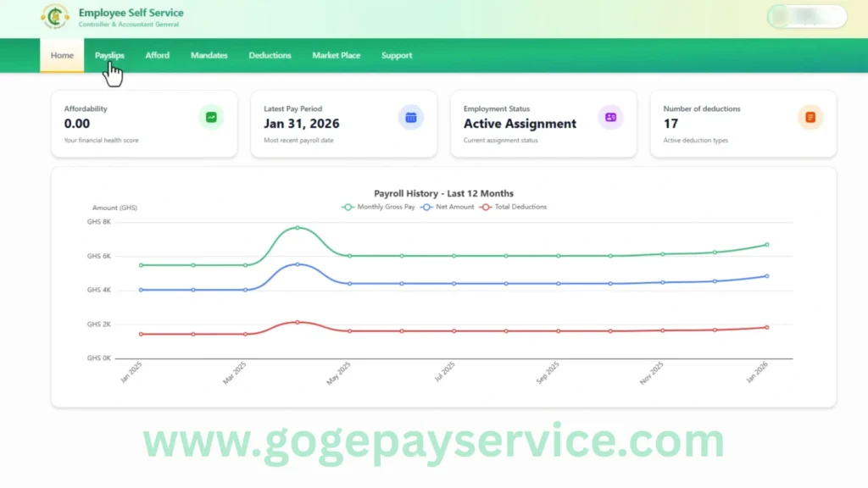Click the 'Sep 2025' axis label

pyautogui.click(x=548, y=374)
